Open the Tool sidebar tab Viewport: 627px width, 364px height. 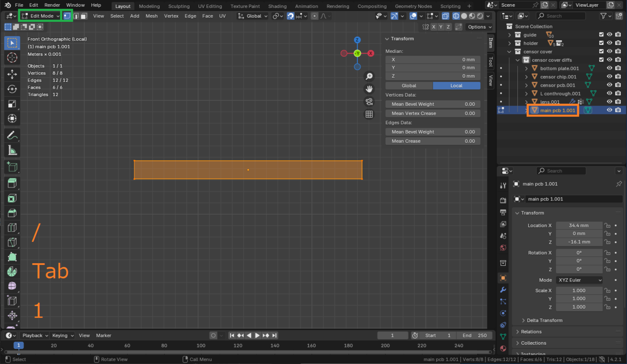click(x=491, y=62)
